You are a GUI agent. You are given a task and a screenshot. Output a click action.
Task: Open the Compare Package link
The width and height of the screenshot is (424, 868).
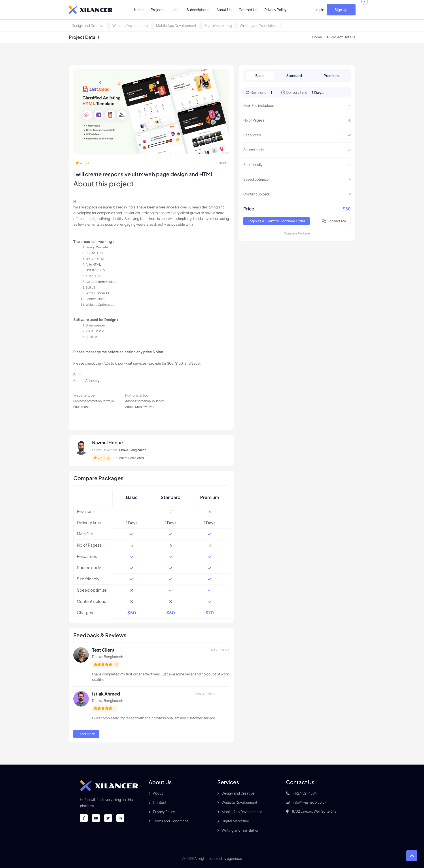(x=297, y=234)
